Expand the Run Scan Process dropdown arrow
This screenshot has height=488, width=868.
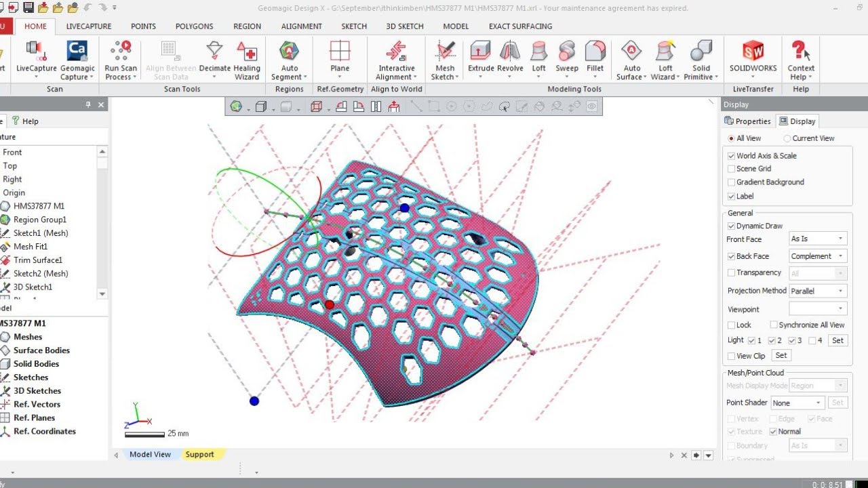134,77
